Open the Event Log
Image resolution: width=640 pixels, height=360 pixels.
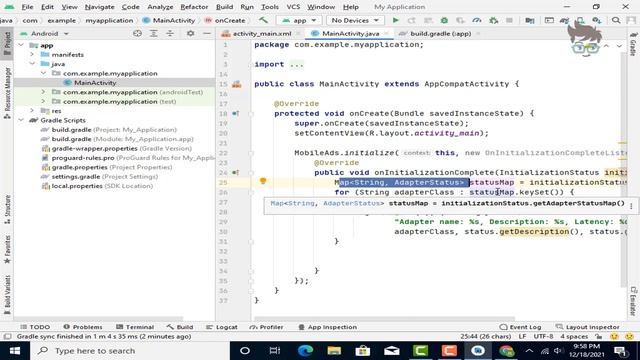tap(520, 327)
